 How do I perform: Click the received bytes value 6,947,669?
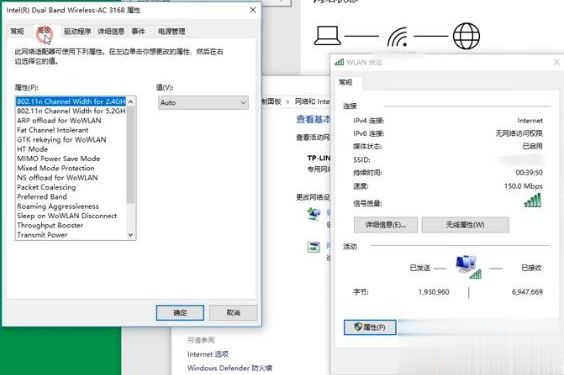[x=527, y=292]
